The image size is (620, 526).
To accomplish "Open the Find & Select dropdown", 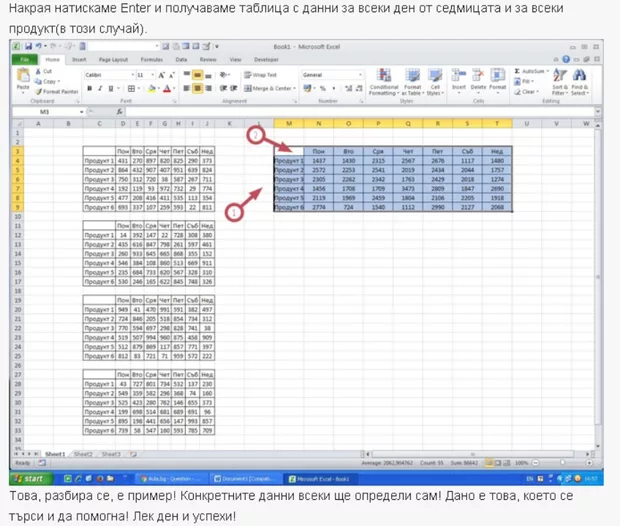I will pyautogui.click(x=580, y=82).
